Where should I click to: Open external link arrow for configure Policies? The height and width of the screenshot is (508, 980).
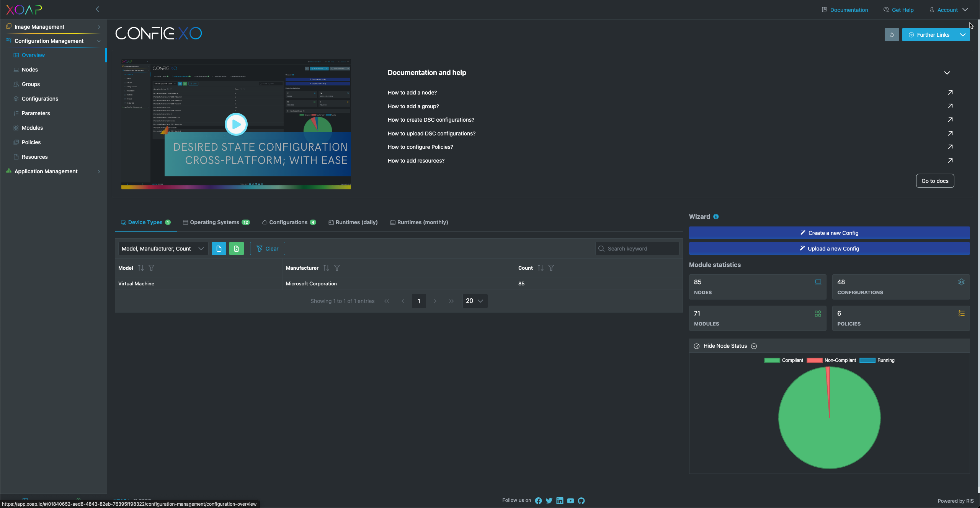(950, 147)
